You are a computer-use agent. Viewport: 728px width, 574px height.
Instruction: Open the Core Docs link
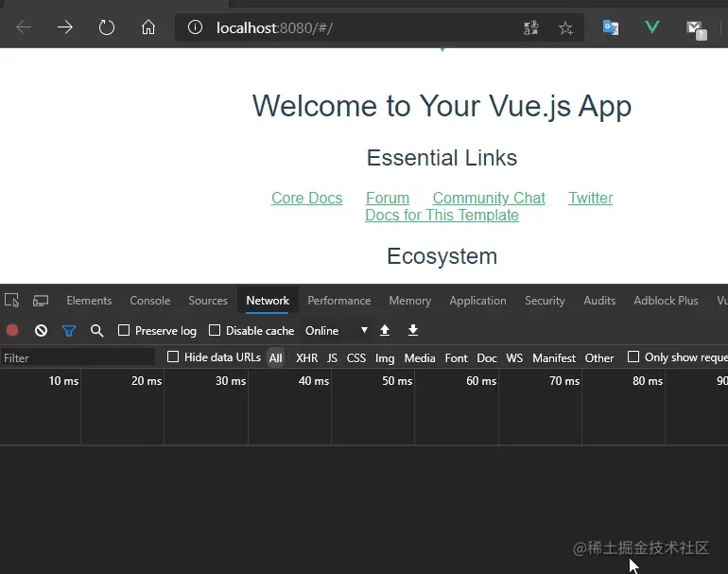(307, 198)
